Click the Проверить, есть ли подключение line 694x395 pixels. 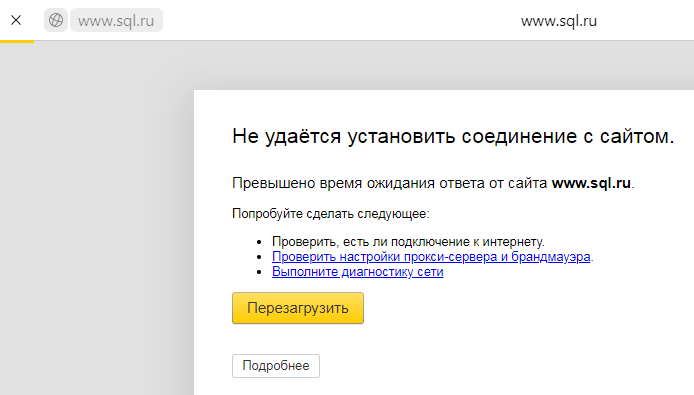(408, 242)
